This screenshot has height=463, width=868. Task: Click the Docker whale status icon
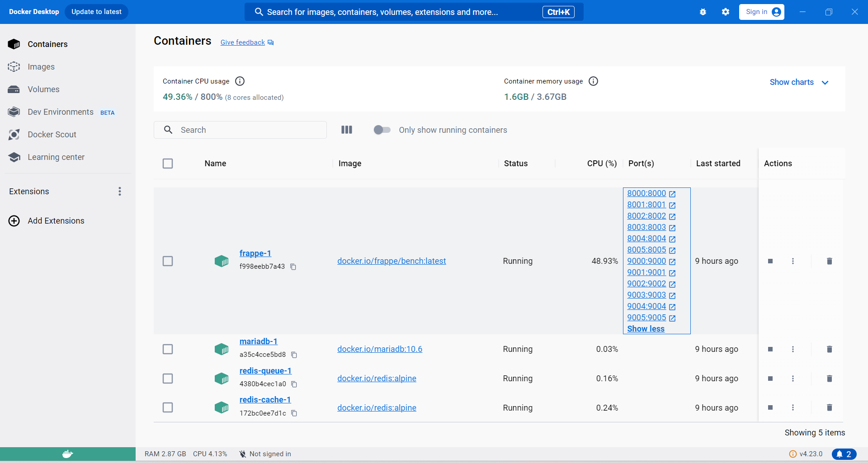[x=68, y=454]
